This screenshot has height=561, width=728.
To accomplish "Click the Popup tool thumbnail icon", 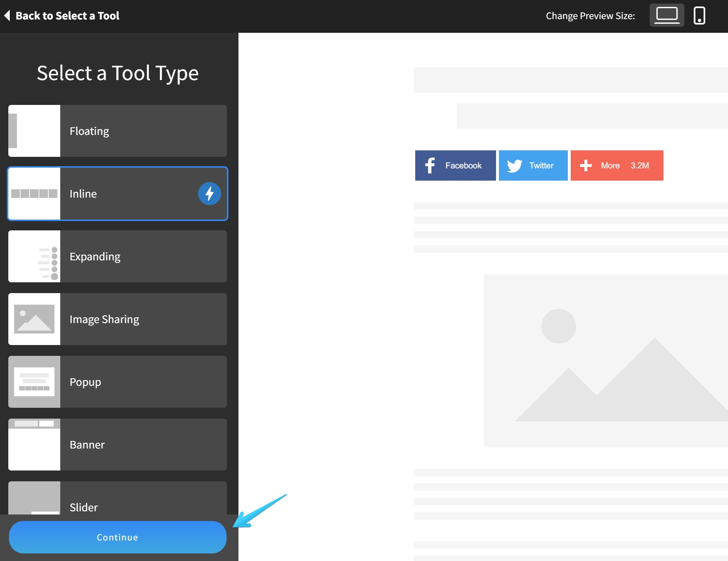I will tap(34, 382).
